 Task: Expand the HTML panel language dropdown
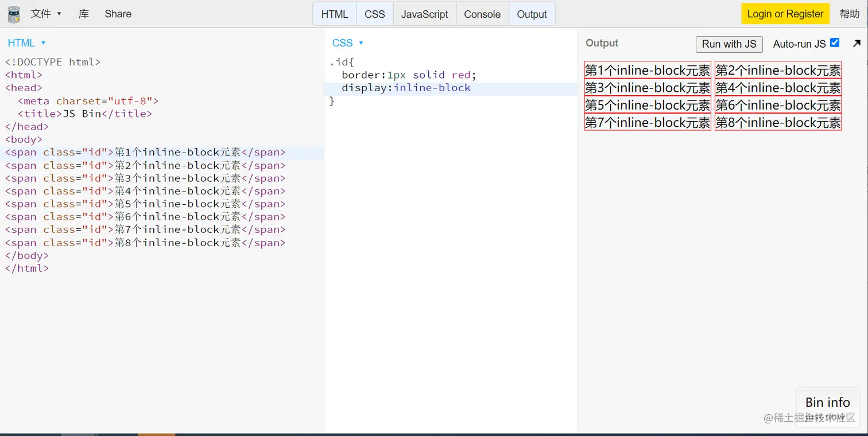[26, 43]
